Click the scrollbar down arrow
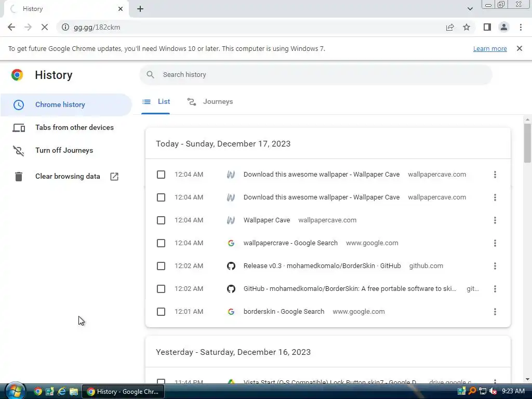 point(527,379)
